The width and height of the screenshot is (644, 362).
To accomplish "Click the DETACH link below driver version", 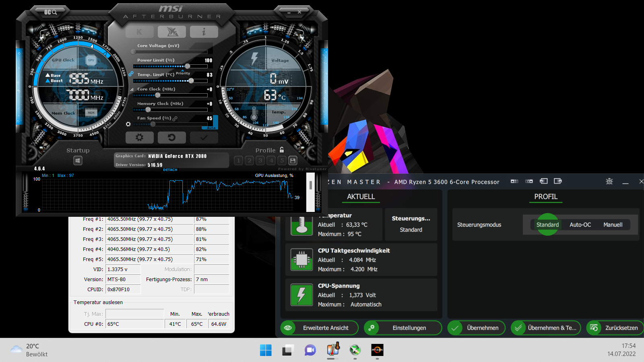I will click(x=170, y=170).
